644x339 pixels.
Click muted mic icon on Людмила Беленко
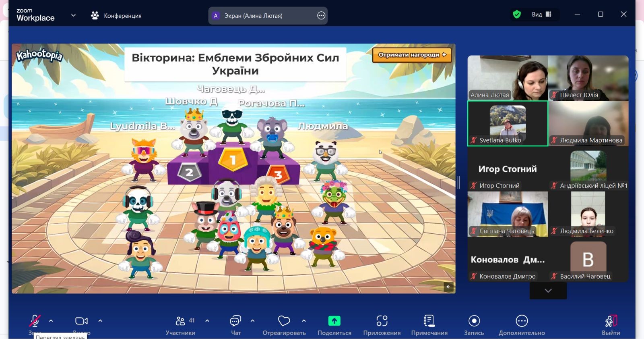click(x=555, y=231)
